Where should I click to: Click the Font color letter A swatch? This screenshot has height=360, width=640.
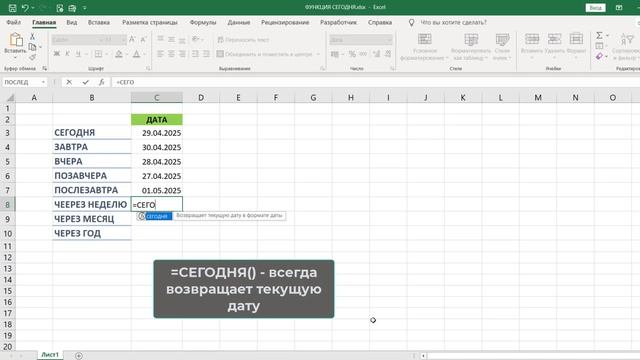pos(136,54)
